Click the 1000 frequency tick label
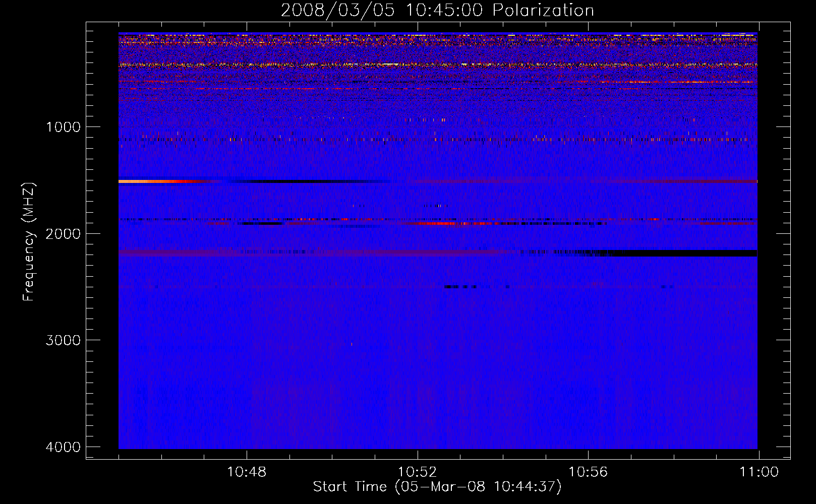This screenshot has width=816, height=504. [x=63, y=127]
